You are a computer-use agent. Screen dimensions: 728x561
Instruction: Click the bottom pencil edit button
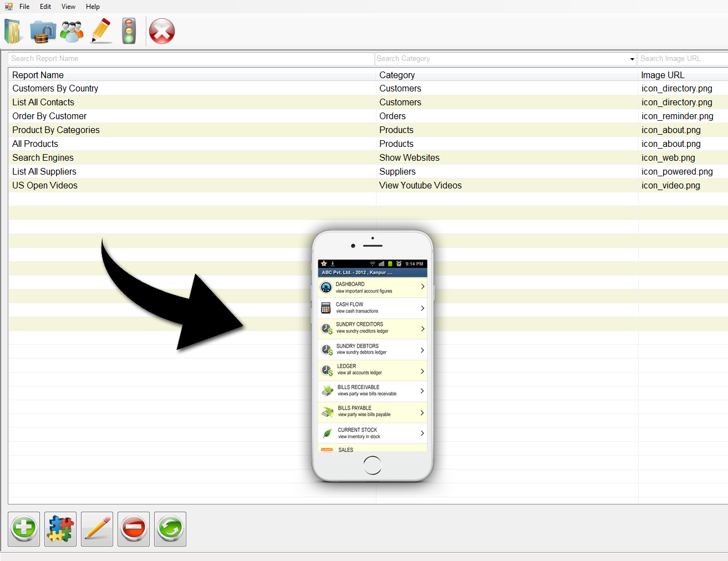(97, 529)
